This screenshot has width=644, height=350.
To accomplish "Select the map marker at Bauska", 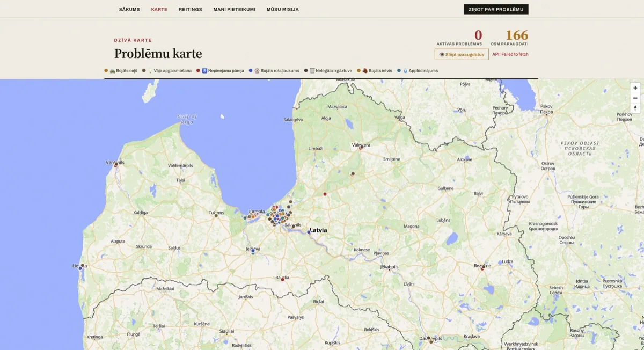I will tap(283, 279).
